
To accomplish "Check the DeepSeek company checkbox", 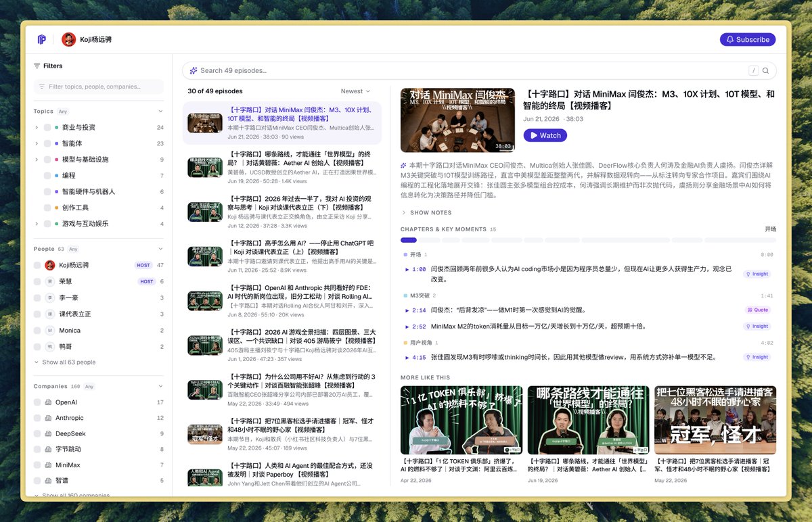I will (37, 433).
